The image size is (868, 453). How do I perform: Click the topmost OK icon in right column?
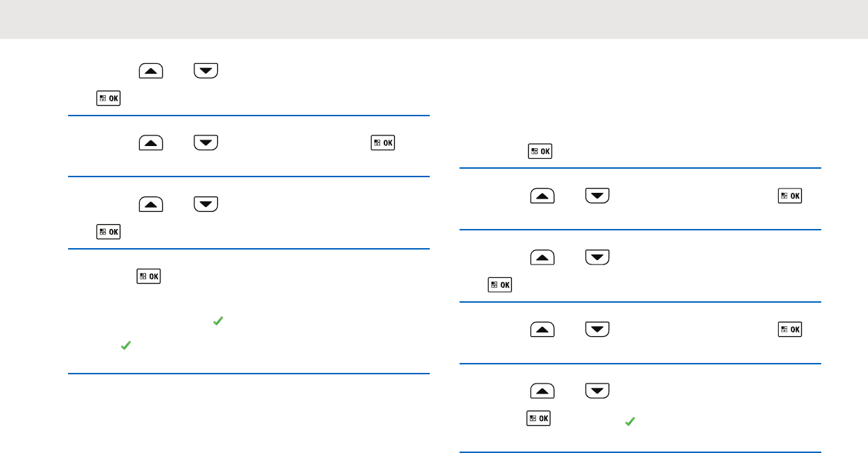540,151
